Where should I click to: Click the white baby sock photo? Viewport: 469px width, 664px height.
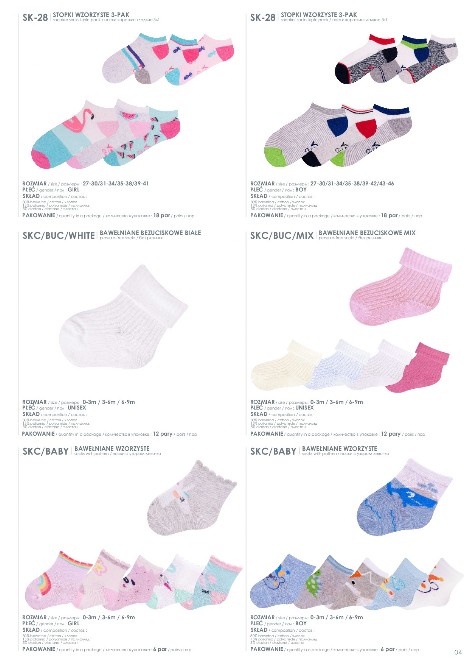(123, 317)
